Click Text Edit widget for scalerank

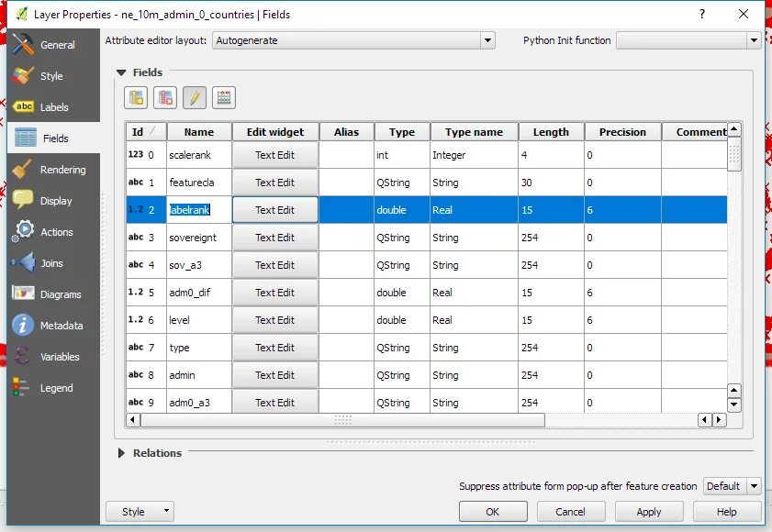(x=275, y=154)
